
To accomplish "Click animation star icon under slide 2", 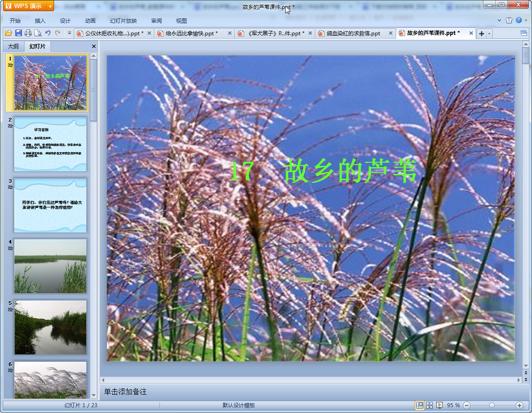I will coord(10,126).
